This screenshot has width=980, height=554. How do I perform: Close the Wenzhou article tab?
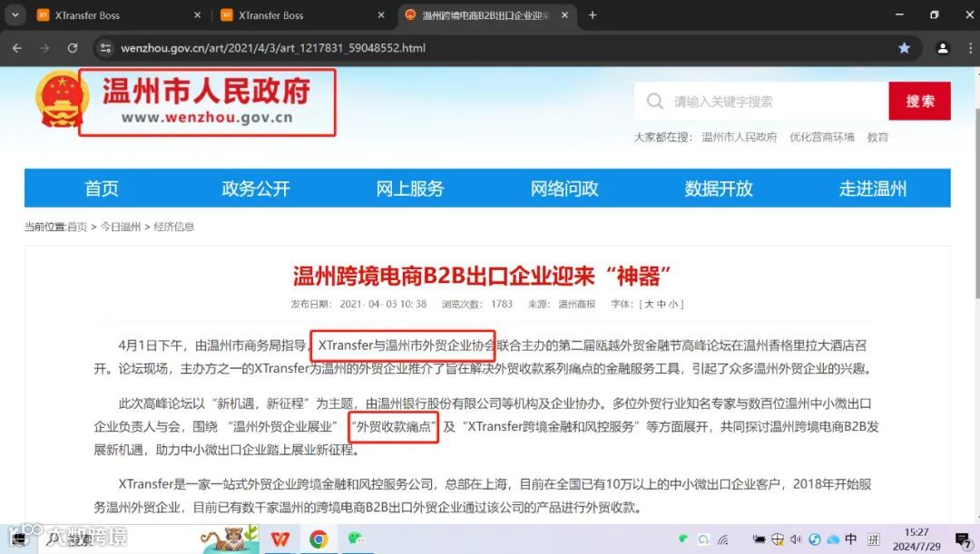[564, 15]
